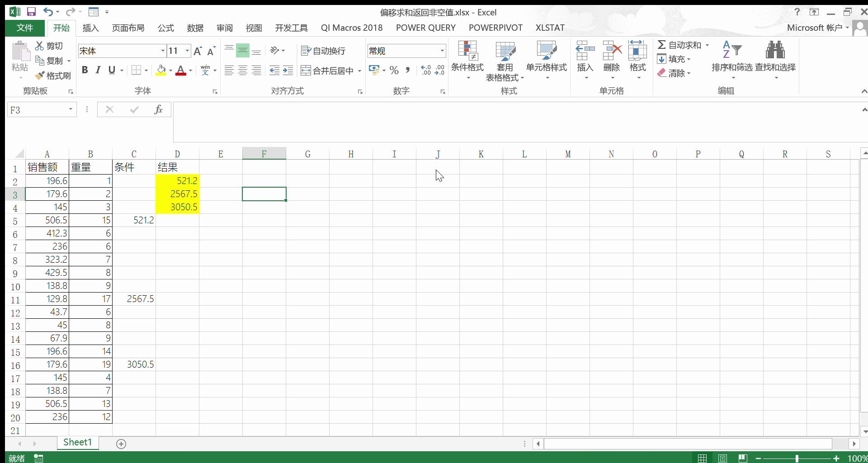Click the Insert cells icon (插入)
The width and height of the screenshot is (868, 463).
(x=585, y=51)
